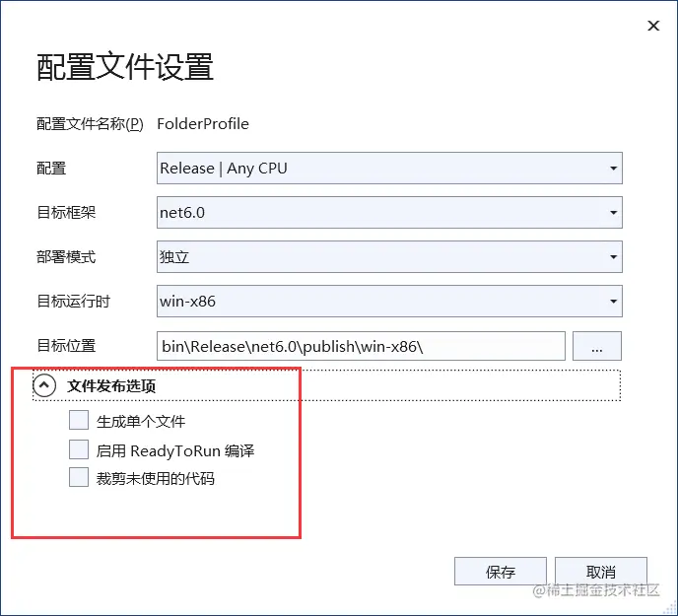The width and height of the screenshot is (678, 616).
Task: Click the arrow of the 目标运行时 combo box
Action: coord(613,301)
